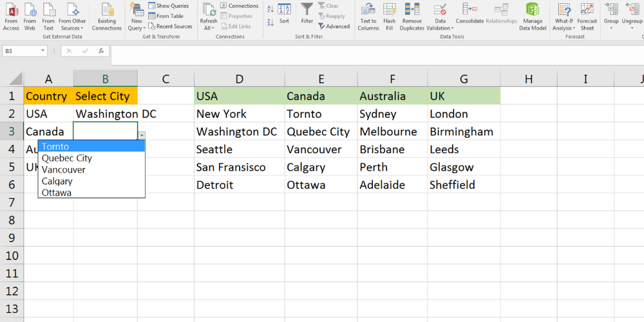Click Forecast Sheet

point(587,17)
